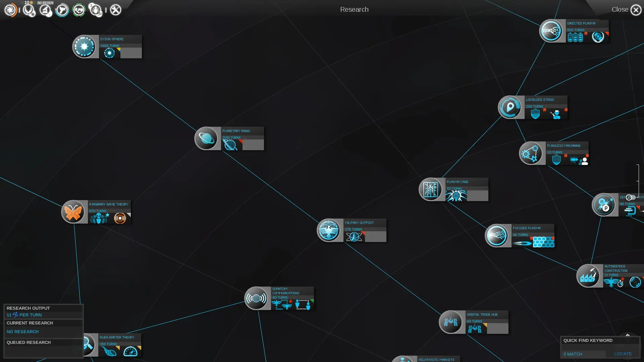This screenshot has width=644, height=362.
Task: Select the Focused Plasma research icon
Action: (x=496, y=236)
